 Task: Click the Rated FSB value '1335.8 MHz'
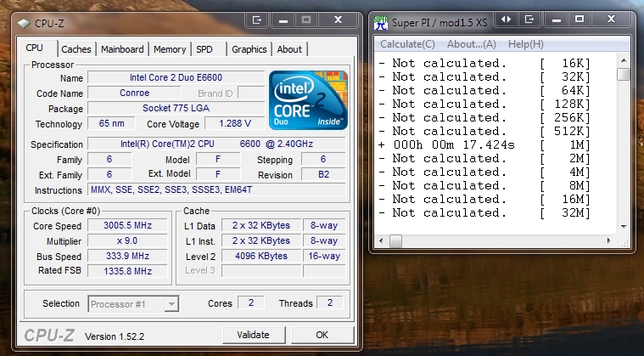(128, 271)
